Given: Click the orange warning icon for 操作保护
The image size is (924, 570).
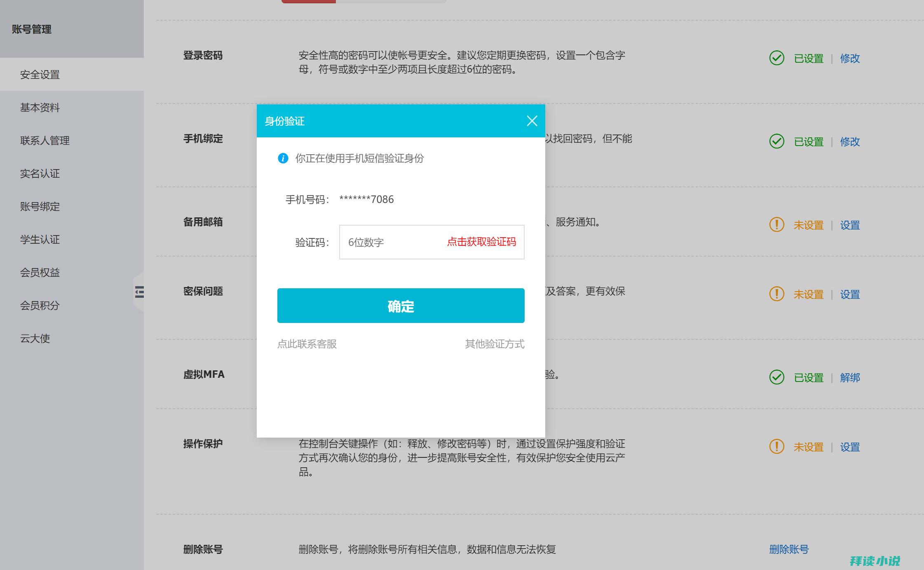Looking at the screenshot, I should point(777,447).
